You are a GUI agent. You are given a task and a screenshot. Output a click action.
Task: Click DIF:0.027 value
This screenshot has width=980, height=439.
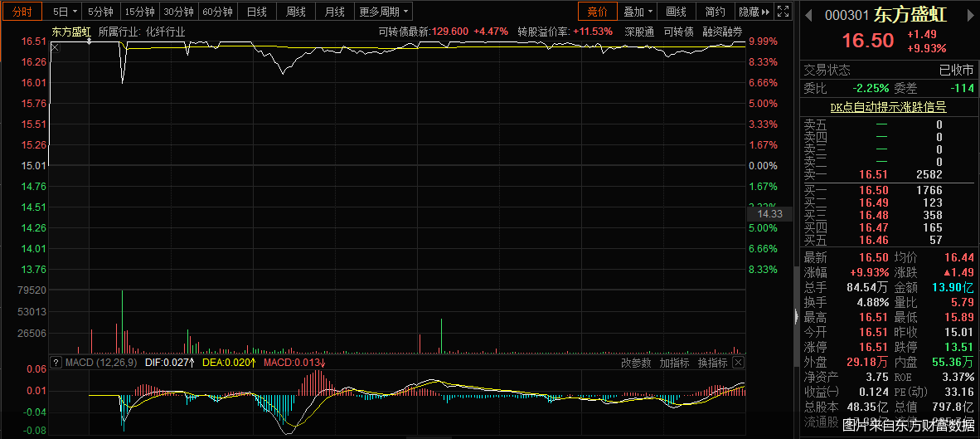[x=170, y=363]
